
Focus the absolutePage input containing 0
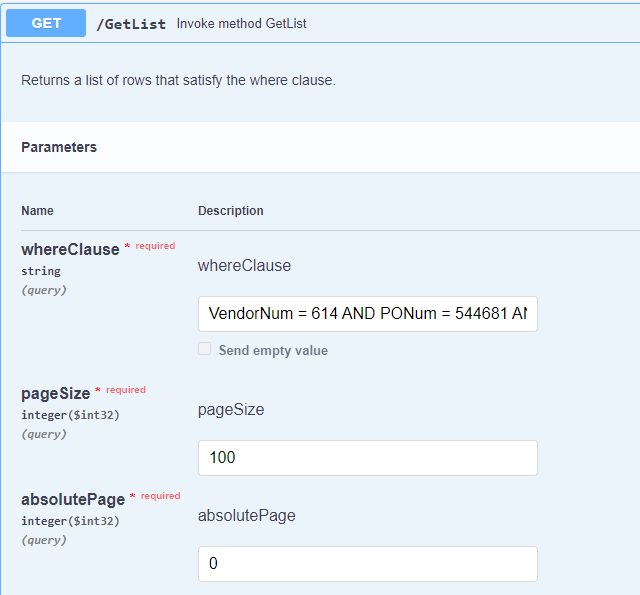367,564
